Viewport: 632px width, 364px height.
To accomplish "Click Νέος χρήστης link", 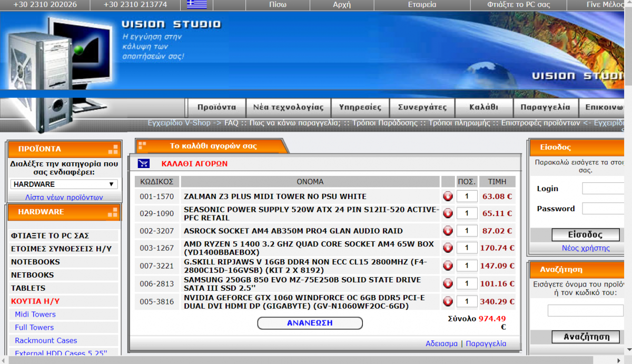I will (x=586, y=248).
